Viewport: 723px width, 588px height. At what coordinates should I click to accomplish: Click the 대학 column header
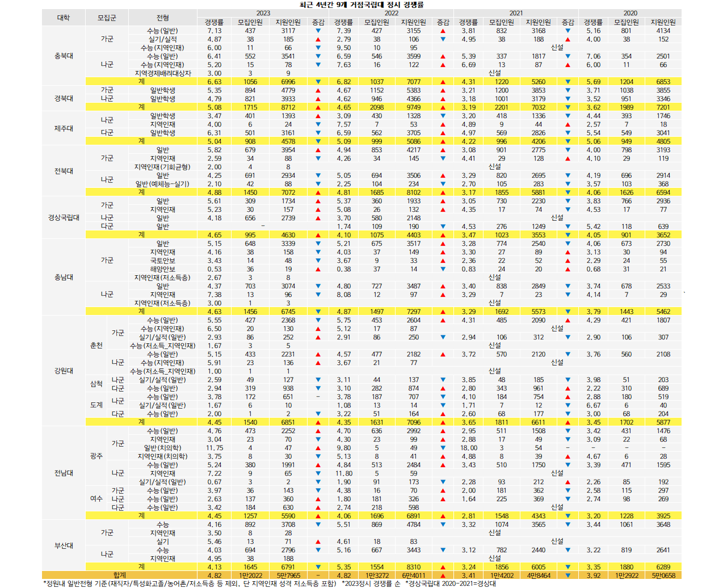tap(64, 18)
